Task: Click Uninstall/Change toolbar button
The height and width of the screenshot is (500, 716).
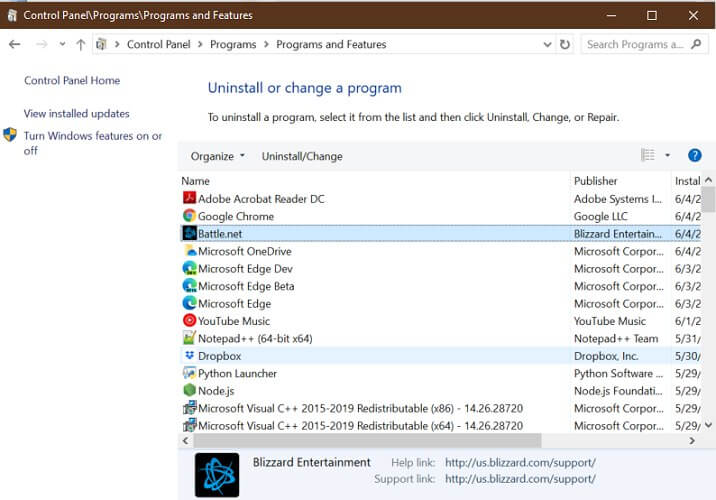Action: point(302,156)
